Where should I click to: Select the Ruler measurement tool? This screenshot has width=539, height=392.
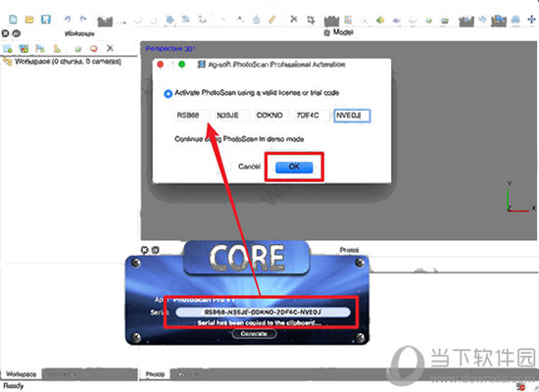271,20
